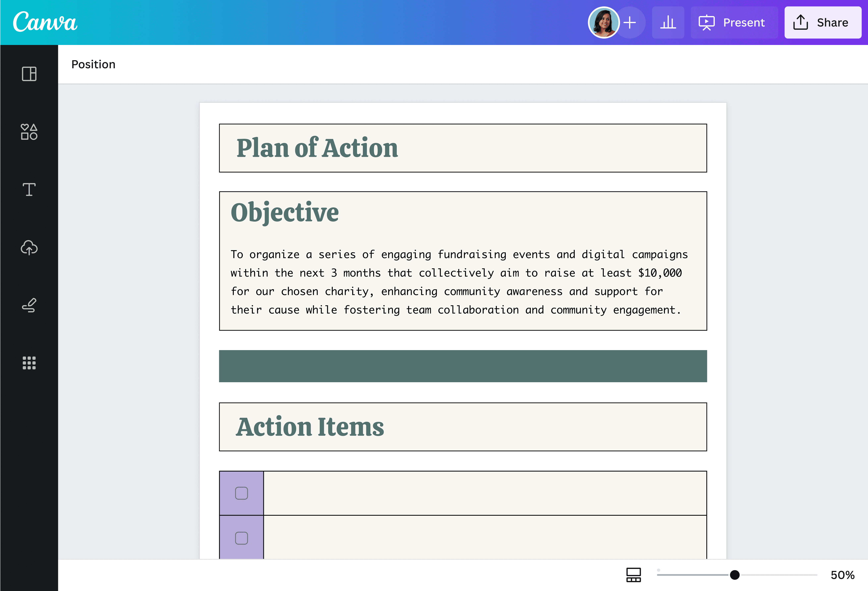
Task: Open the Position panel
Action: (x=93, y=64)
